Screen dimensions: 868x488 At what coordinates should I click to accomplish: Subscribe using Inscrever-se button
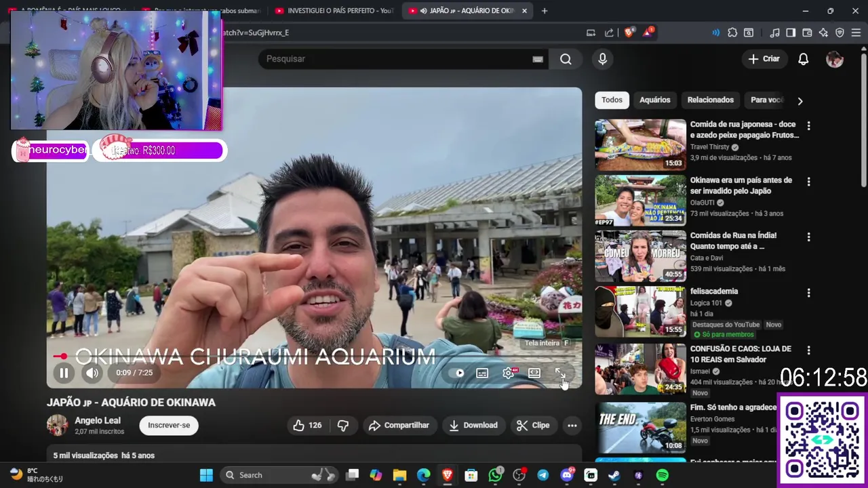coord(169,425)
